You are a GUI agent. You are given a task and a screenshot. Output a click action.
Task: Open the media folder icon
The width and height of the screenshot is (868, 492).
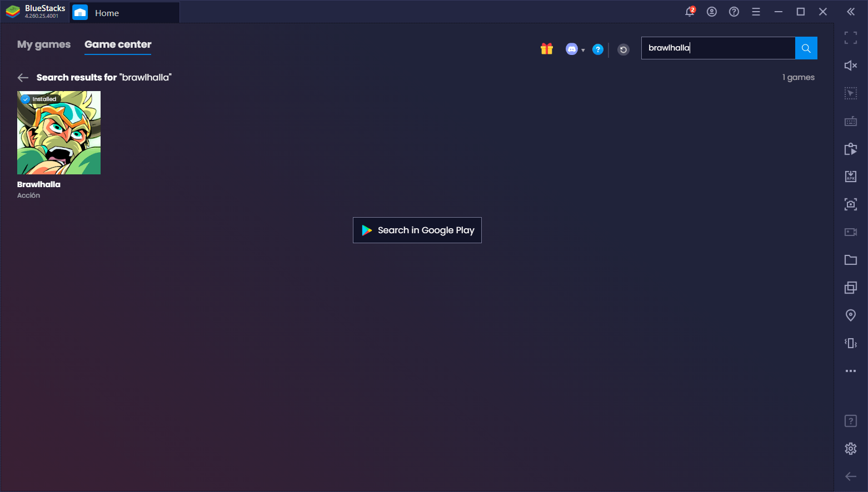pos(851,260)
